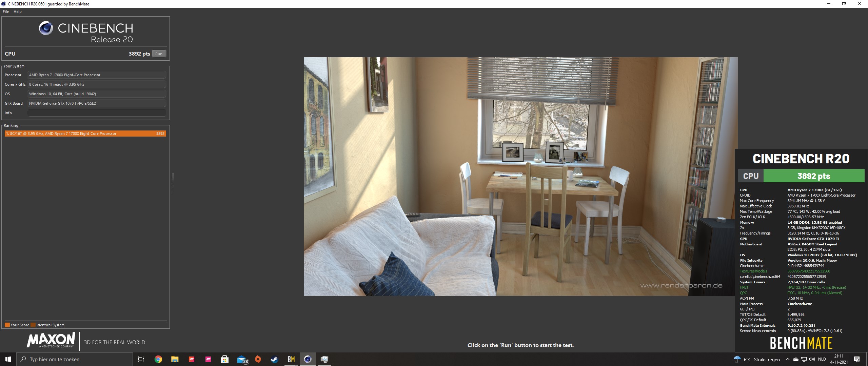The width and height of the screenshot is (868, 366).
Task: Click the rendered room image
Action: pos(520,176)
